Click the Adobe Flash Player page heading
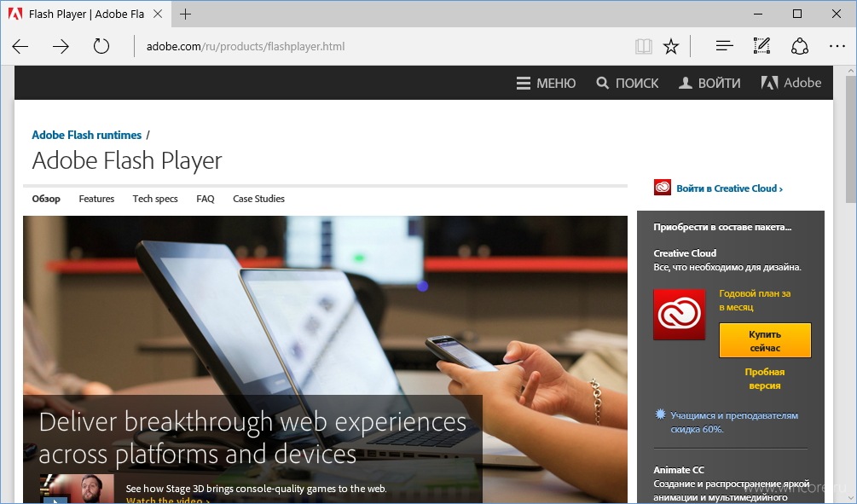This screenshot has width=857, height=504. click(127, 160)
